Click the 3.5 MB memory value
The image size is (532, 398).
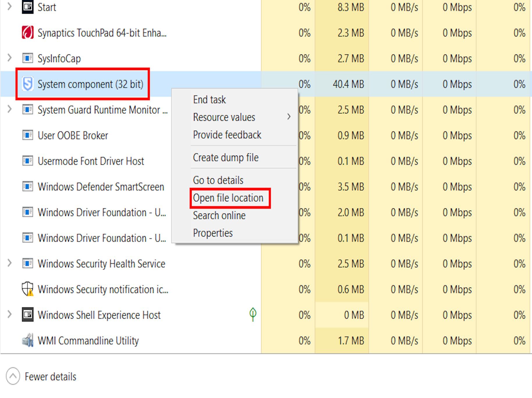[x=351, y=187]
